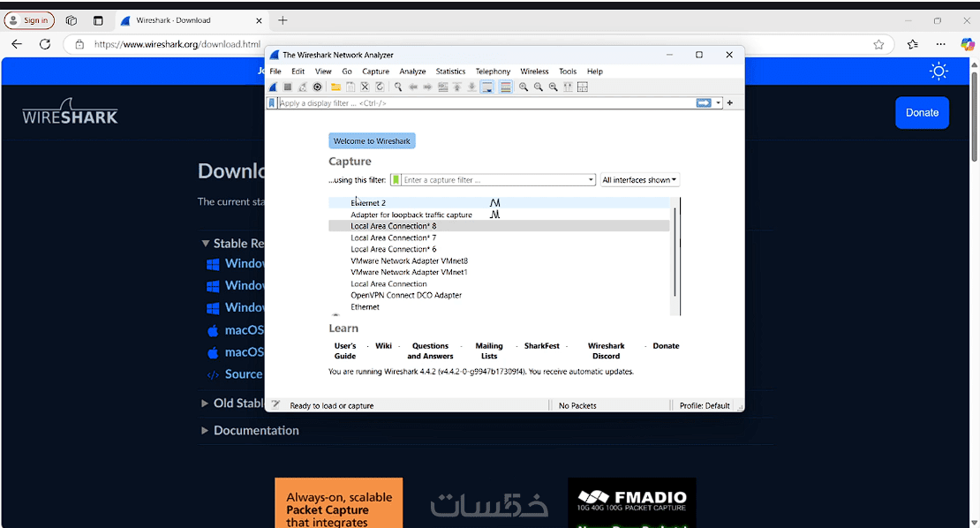The width and height of the screenshot is (980, 528).
Task: Open the Wireshark Discord link
Action: tap(607, 351)
